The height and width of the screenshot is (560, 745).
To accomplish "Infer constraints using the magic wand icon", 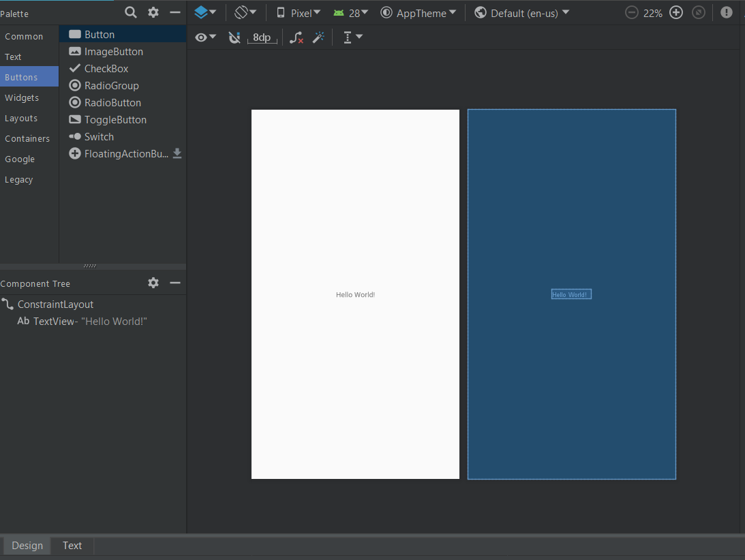I will [x=318, y=37].
